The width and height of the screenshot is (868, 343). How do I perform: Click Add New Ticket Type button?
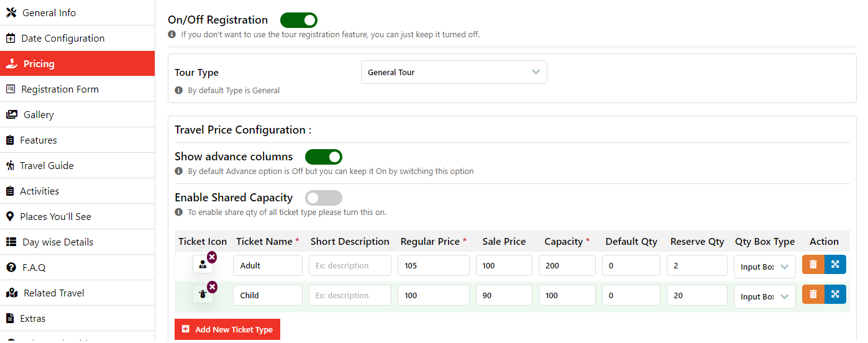227,329
